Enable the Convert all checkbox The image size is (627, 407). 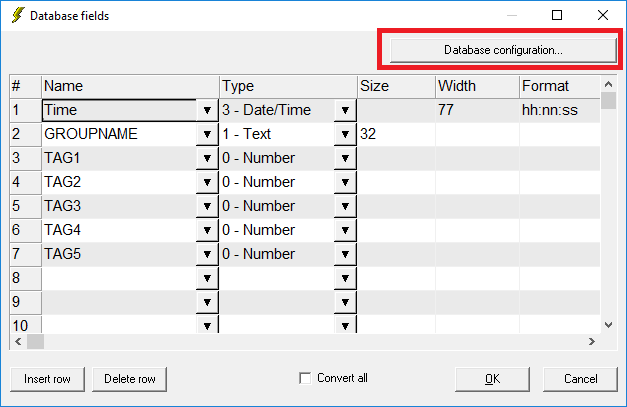pyautogui.click(x=305, y=378)
